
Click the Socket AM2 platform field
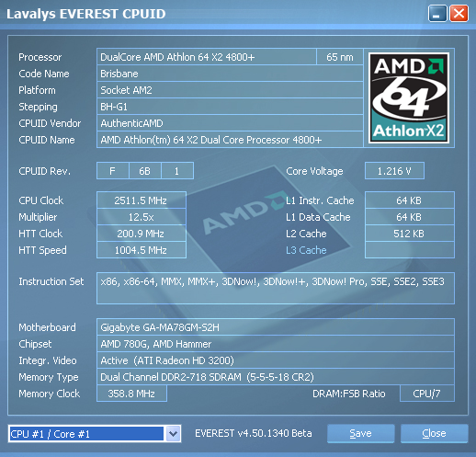pyautogui.click(x=230, y=90)
